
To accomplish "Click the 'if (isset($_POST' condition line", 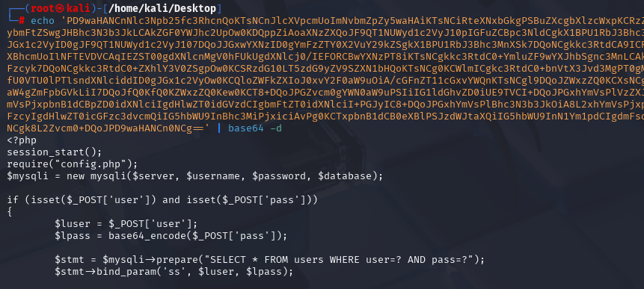I will tap(162, 200).
